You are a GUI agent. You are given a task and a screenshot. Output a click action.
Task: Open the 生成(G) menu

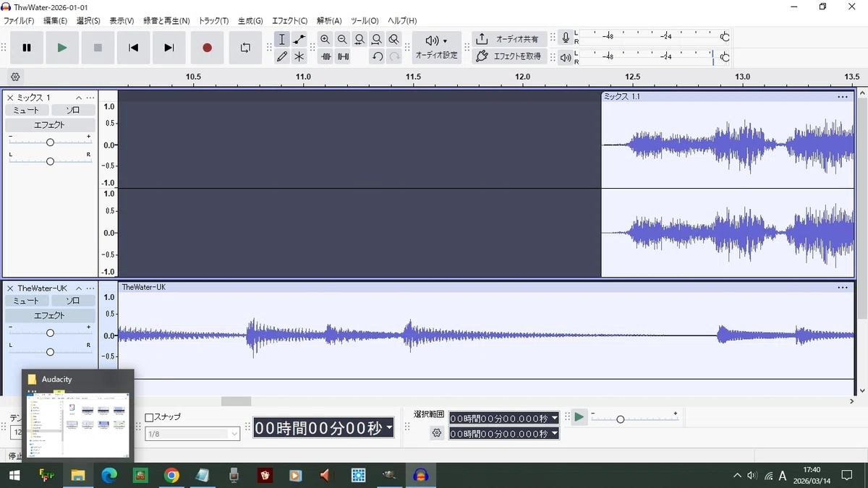(x=250, y=21)
